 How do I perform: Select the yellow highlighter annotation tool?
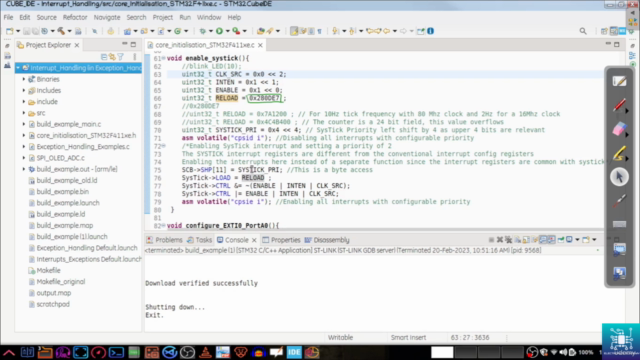(x=619, y=153)
